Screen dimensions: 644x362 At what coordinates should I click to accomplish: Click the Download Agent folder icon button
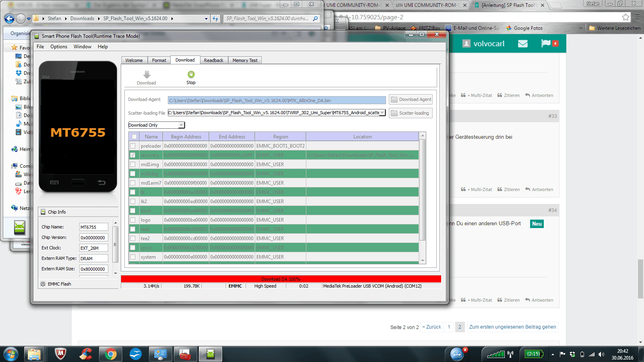click(x=411, y=99)
